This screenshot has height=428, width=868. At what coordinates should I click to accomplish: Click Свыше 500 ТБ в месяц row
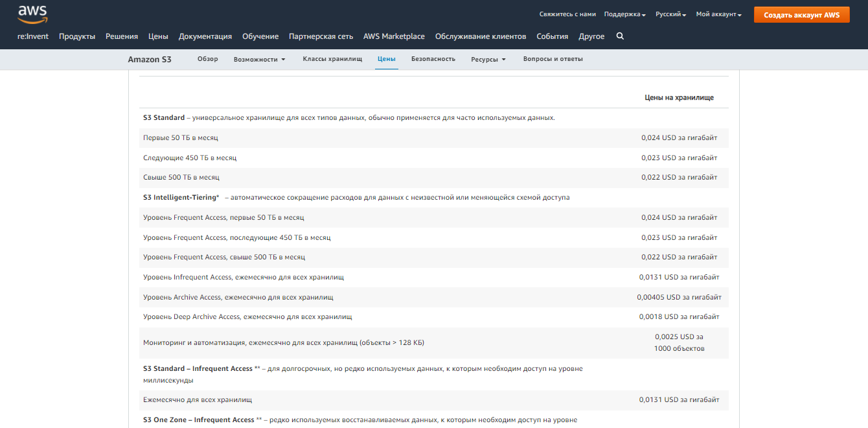tap(434, 178)
